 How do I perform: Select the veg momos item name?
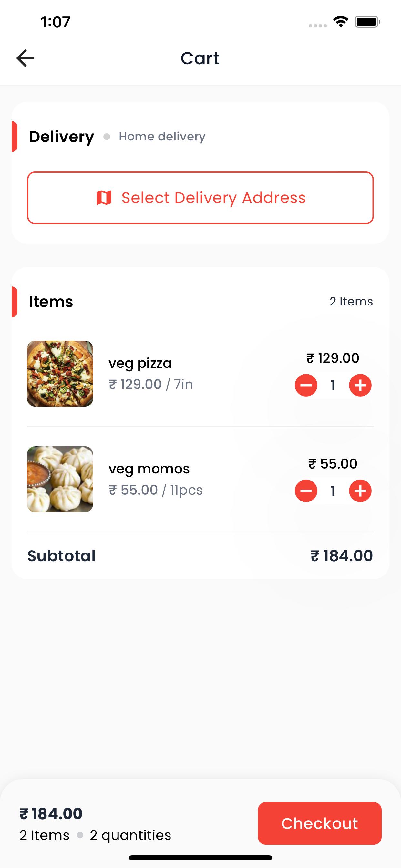coord(149,469)
